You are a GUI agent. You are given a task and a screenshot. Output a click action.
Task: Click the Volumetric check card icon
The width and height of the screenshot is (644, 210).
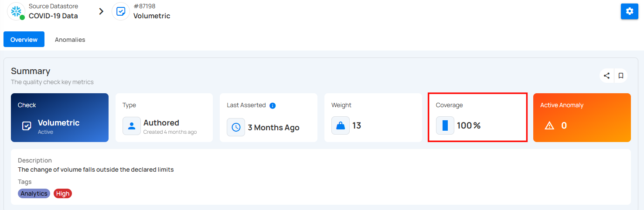[x=27, y=126]
